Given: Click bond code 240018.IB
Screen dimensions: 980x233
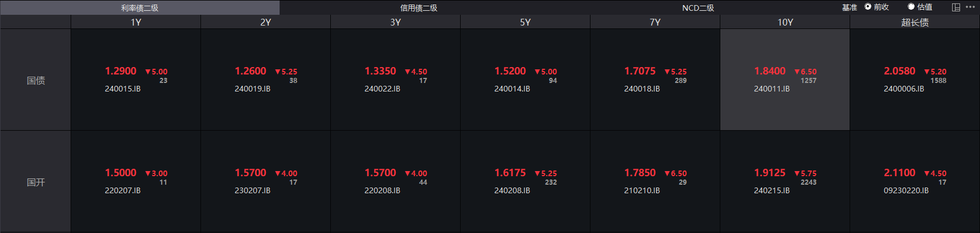Looking at the screenshot, I should pos(642,89).
